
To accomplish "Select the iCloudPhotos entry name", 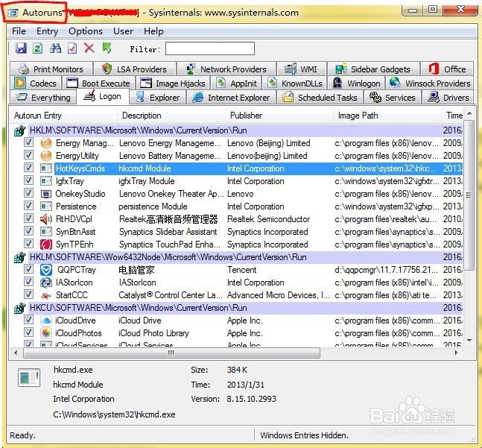I will point(78,333).
